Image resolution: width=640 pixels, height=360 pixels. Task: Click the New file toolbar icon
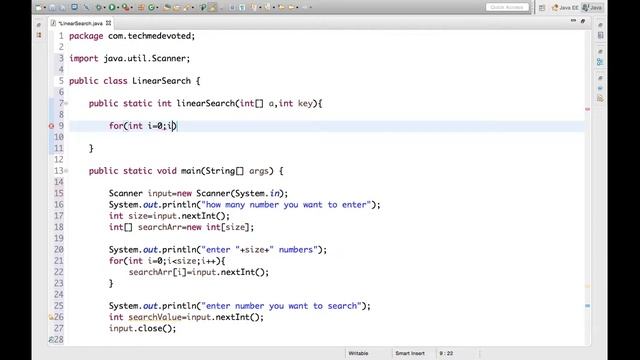(38, 7)
